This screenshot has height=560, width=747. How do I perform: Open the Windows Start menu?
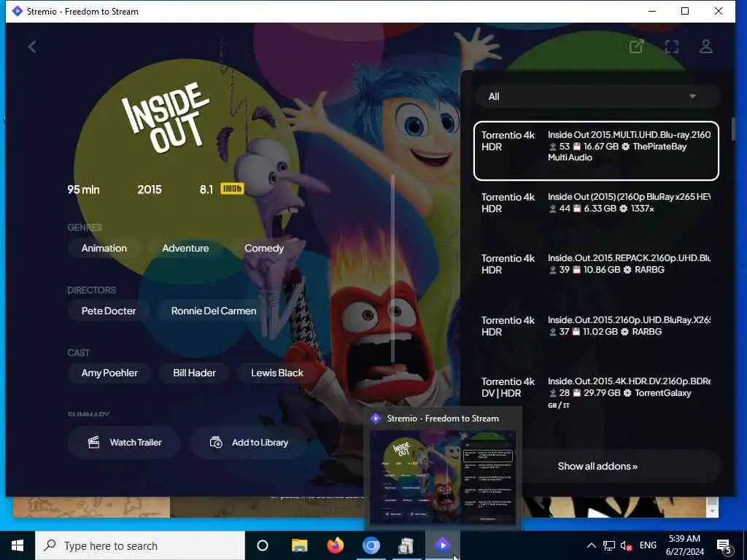click(x=18, y=545)
